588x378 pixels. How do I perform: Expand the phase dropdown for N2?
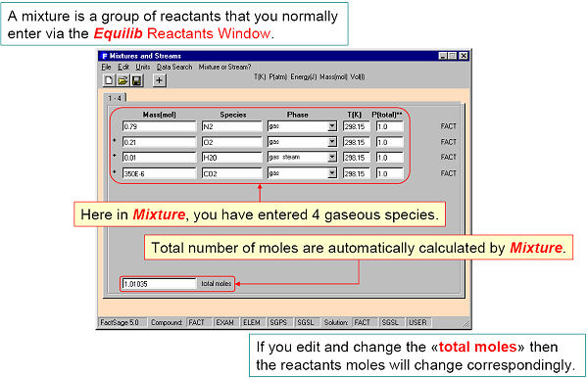[332, 126]
